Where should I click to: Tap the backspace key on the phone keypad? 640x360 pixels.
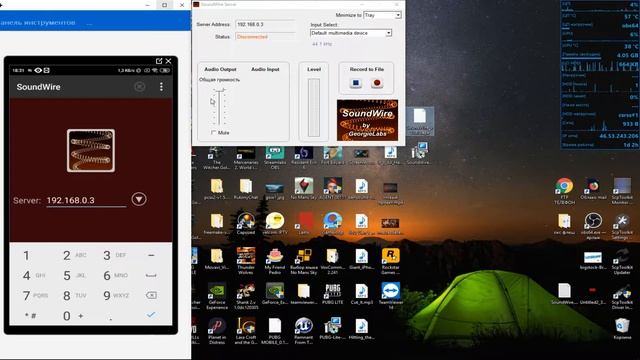coord(151,295)
